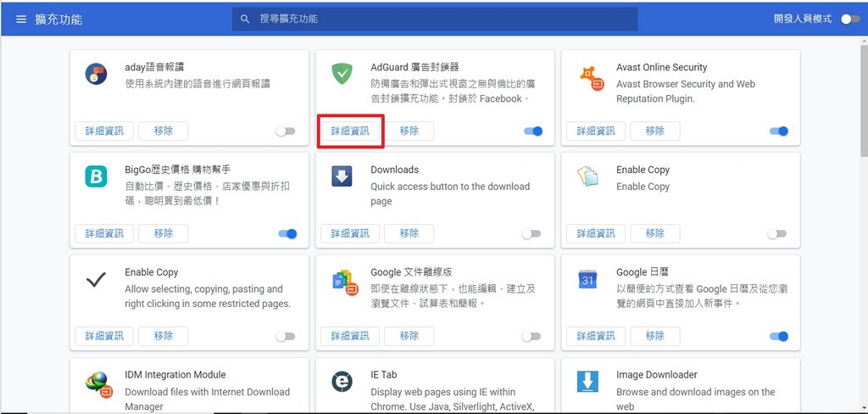Click 移除 on the BigGo card
This screenshot has height=414, width=868.
tap(164, 234)
